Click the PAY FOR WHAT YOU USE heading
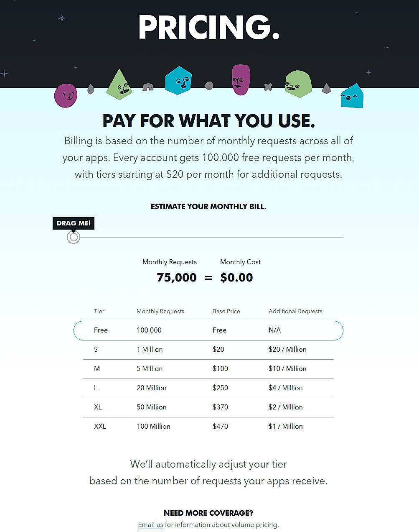This screenshot has width=419, height=532. (x=208, y=121)
